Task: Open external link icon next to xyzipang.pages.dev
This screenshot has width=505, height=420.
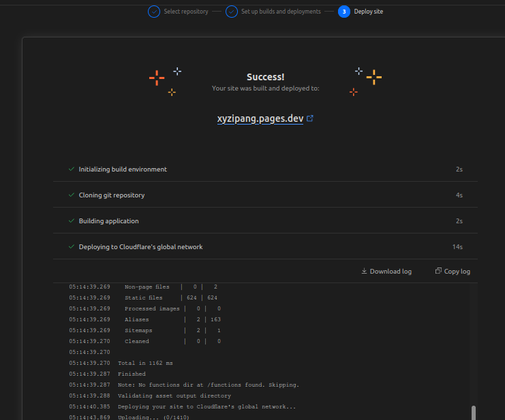Action: click(x=310, y=118)
